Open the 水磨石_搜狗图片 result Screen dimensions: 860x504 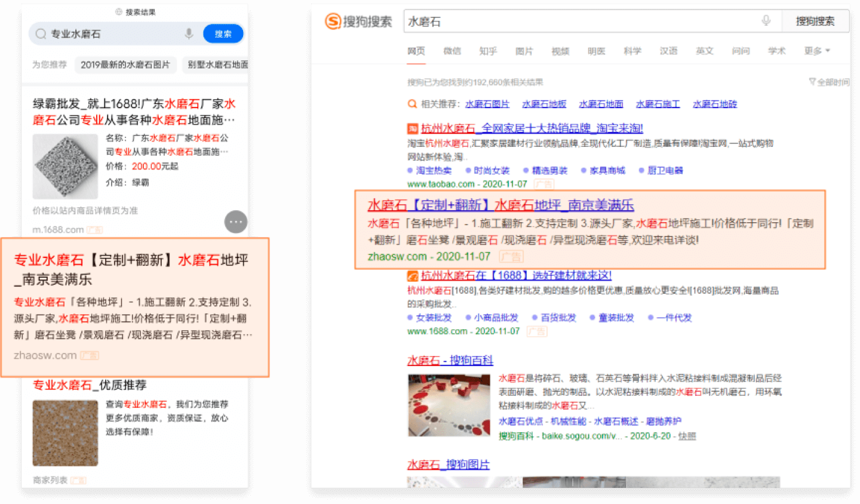click(x=449, y=465)
